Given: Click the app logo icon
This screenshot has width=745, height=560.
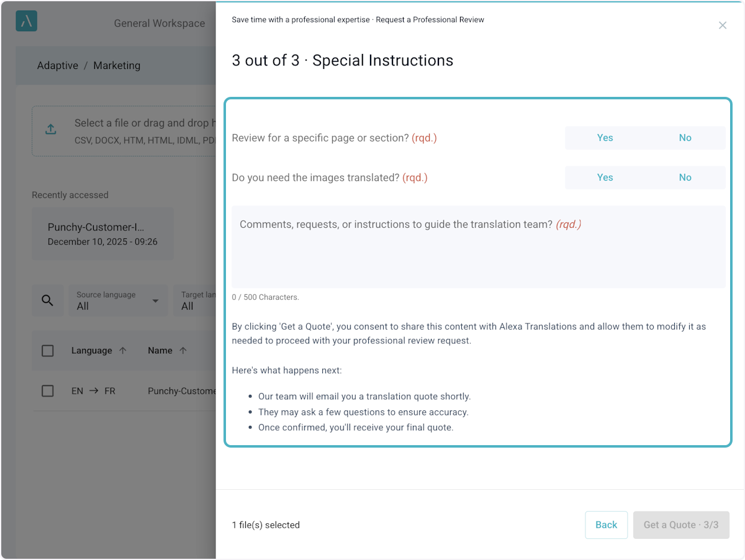Looking at the screenshot, I should click(26, 21).
